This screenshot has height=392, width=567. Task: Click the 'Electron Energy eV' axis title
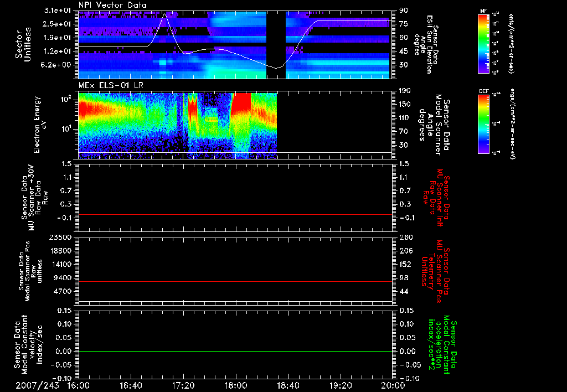39,125
